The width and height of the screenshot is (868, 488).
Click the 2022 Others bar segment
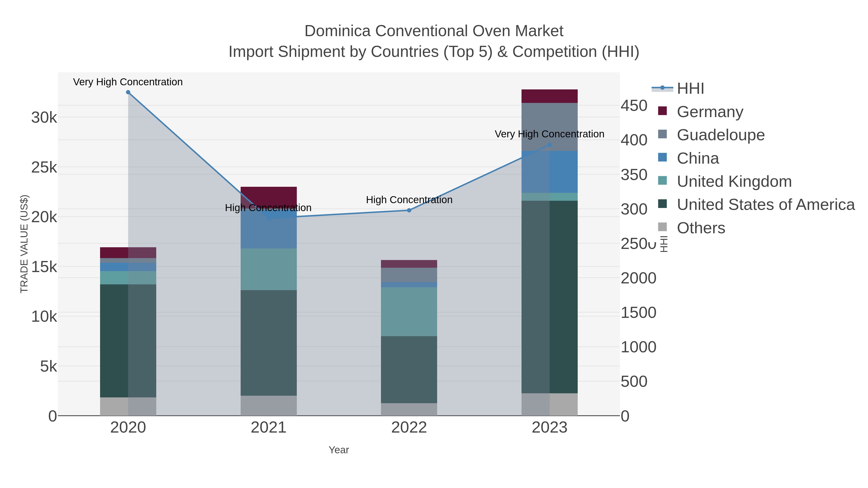point(409,409)
